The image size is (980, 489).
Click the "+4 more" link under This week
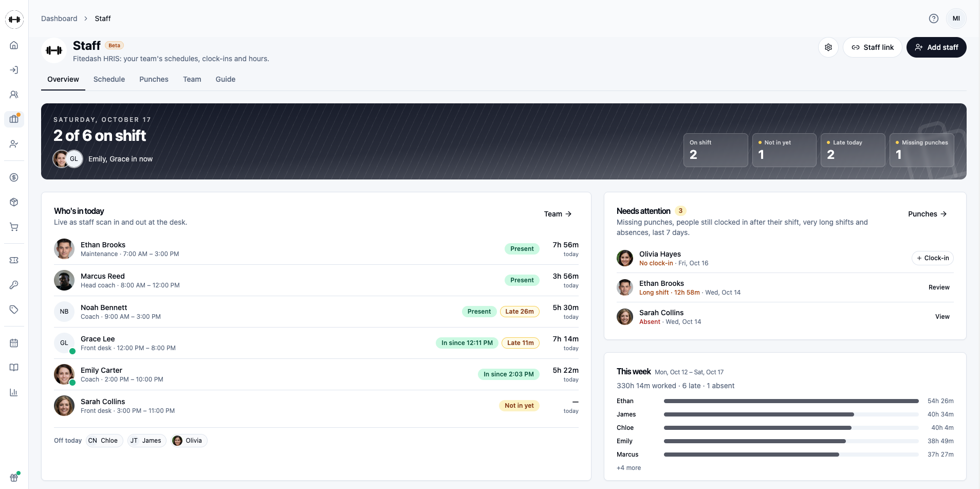(628, 468)
